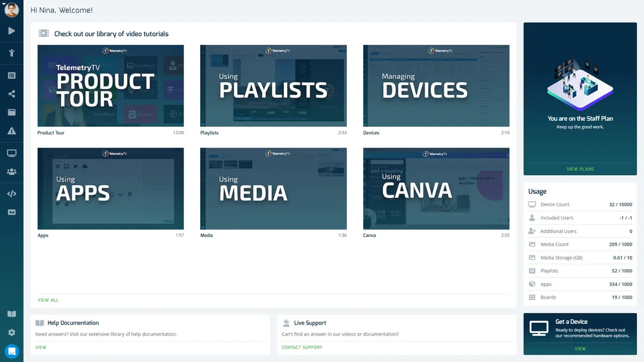Screen dimensions: 644x362
Task: Click the "Boards" usage label
Action: click(548, 297)
